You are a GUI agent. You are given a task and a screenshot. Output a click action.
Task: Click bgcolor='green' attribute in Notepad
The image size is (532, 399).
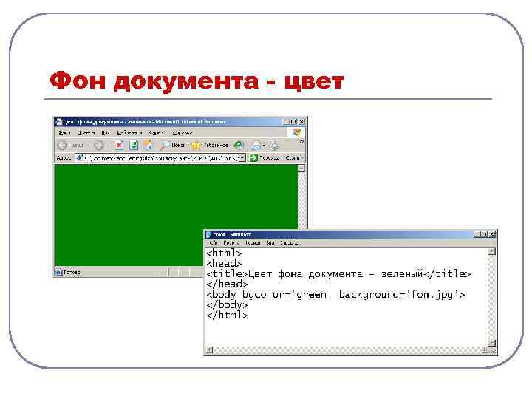[287, 295]
